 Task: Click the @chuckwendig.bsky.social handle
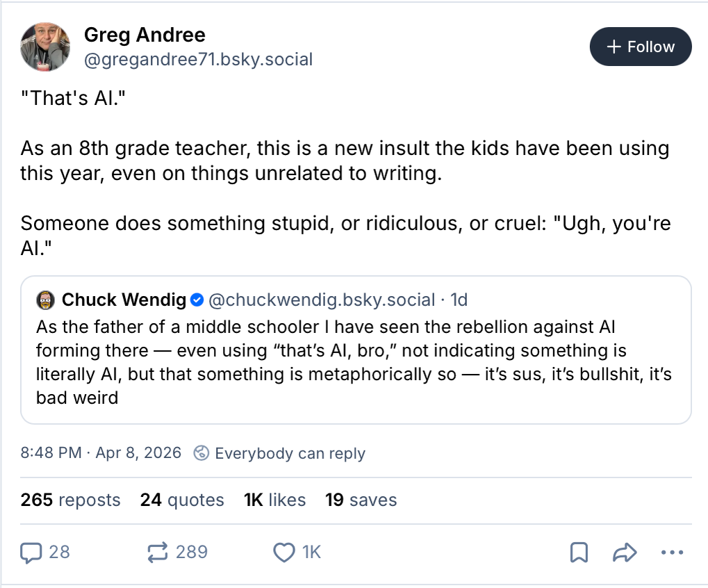tap(322, 300)
